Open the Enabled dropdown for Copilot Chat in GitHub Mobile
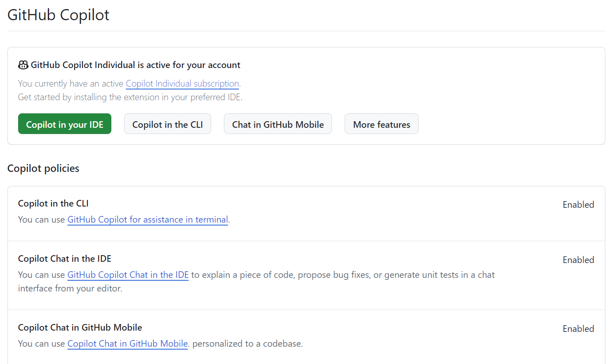This screenshot has width=614, height=364. (x=578, y=329)
